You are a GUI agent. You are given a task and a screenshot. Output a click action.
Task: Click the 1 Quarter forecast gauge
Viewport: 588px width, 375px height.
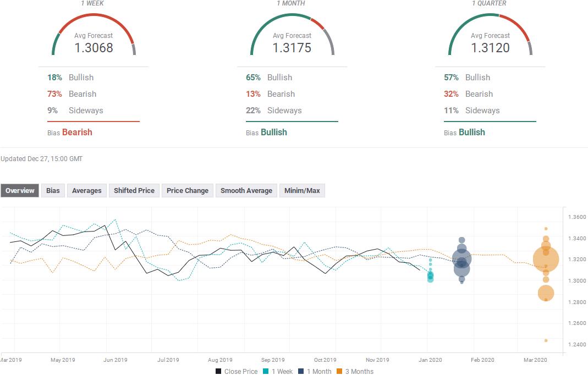pyautogui.click(x=490, y=35)
